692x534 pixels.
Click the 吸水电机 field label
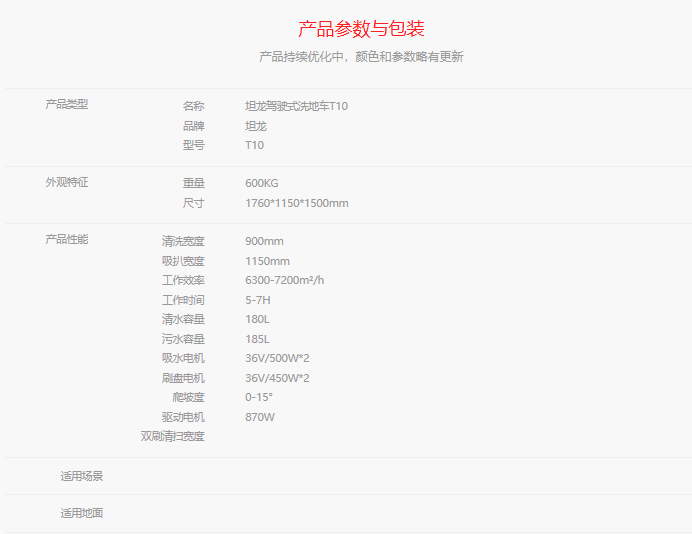[183, 358]
